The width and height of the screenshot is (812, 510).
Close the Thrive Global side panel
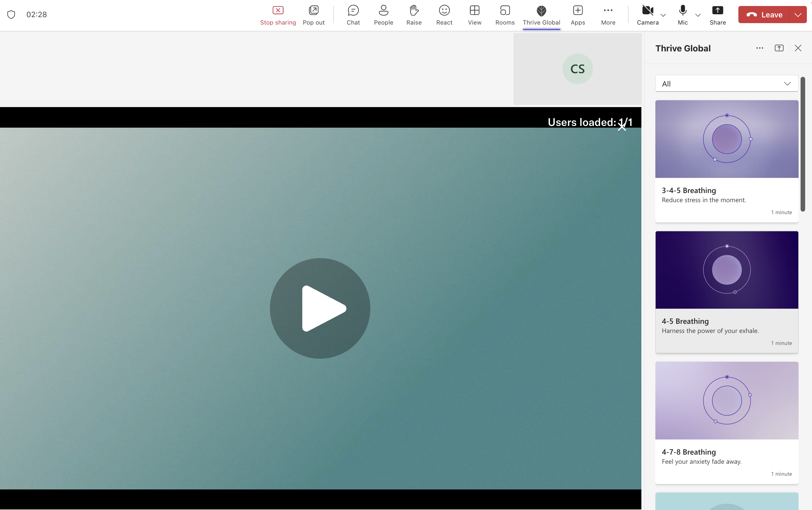[x=798, y=48]
